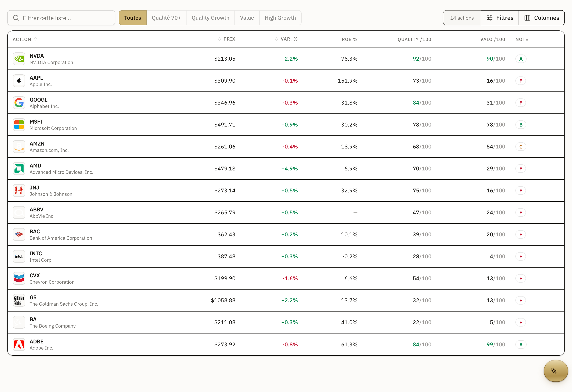Click the +4.9% variation for AMD
Image resolution: width=572 pixels, height=392 pixels.
pos(289,169)
